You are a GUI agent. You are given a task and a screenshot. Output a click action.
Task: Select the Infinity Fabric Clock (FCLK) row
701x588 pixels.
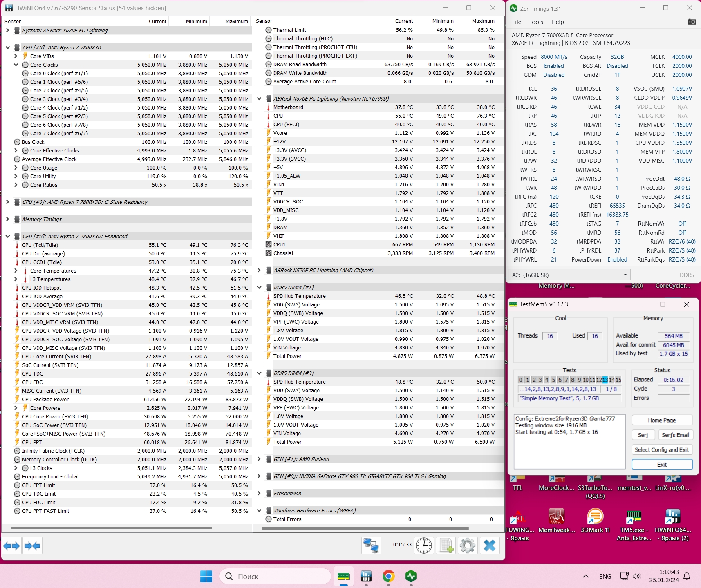click(127, 451)
